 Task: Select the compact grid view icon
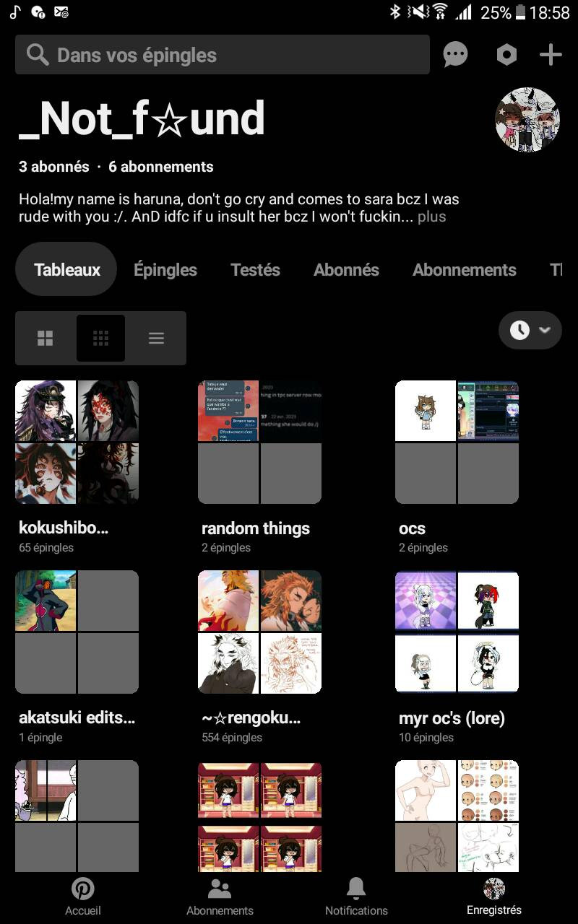point(100,338)
